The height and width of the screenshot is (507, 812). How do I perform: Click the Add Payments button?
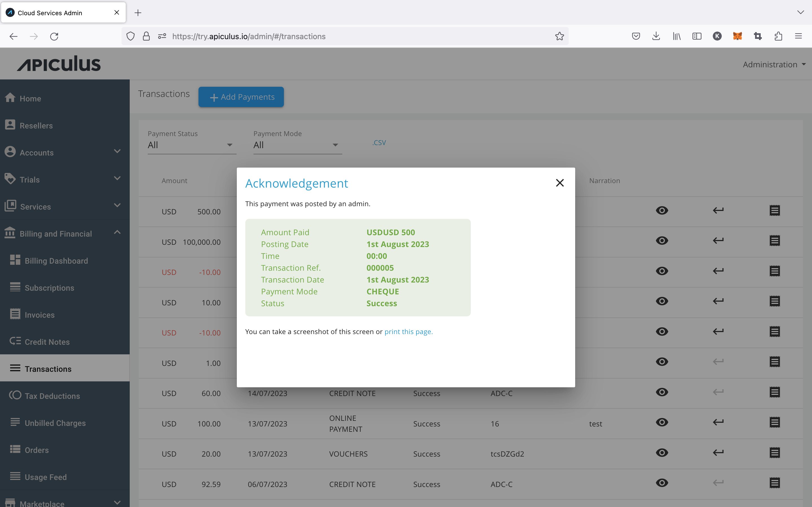241,96
